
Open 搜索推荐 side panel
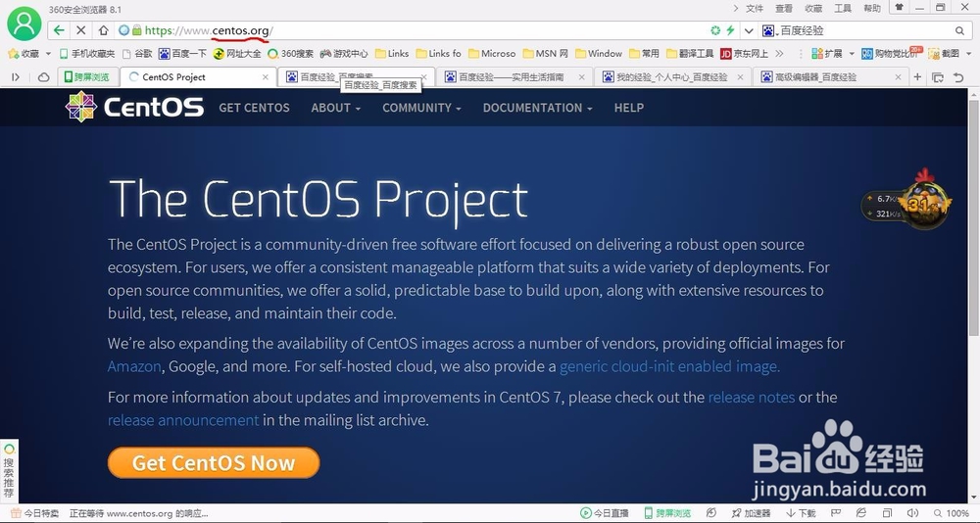click(9, 471)
